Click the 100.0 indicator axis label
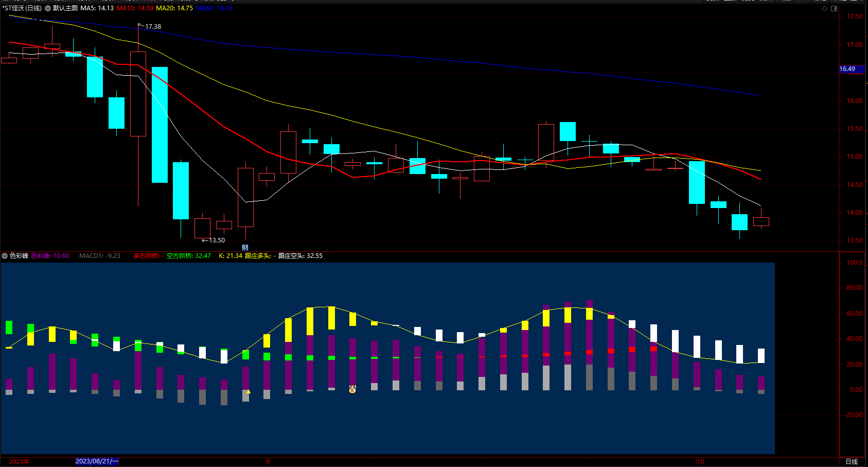The height and width of the screenshot is (467, 868). (x=855, y=263)
